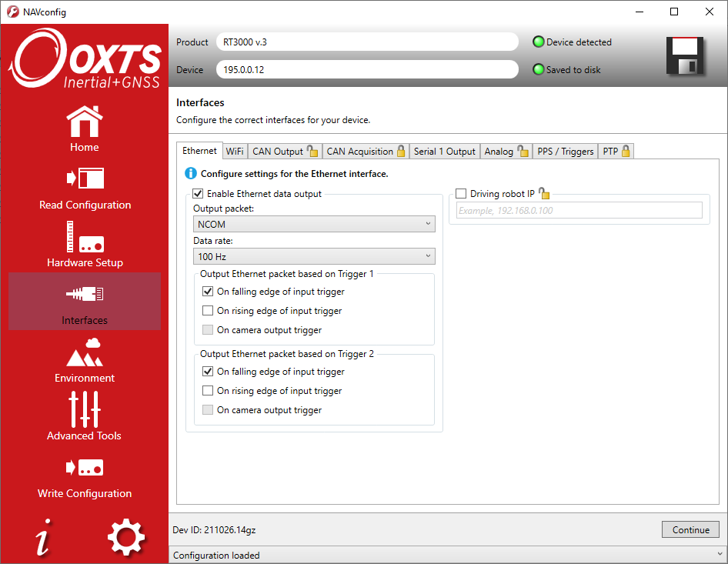728x564 pixels.
Task: Switch to the CAN Output tab
Action: pyautogui.click(x=278, y=151)
